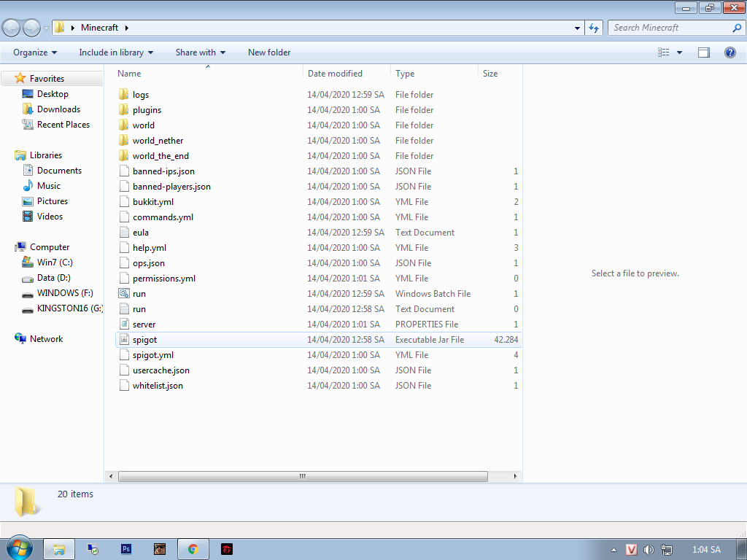The height and width of the screenshot is (560, 747).
Task: Click the server properties file icon
Action: tap(124, 324)
